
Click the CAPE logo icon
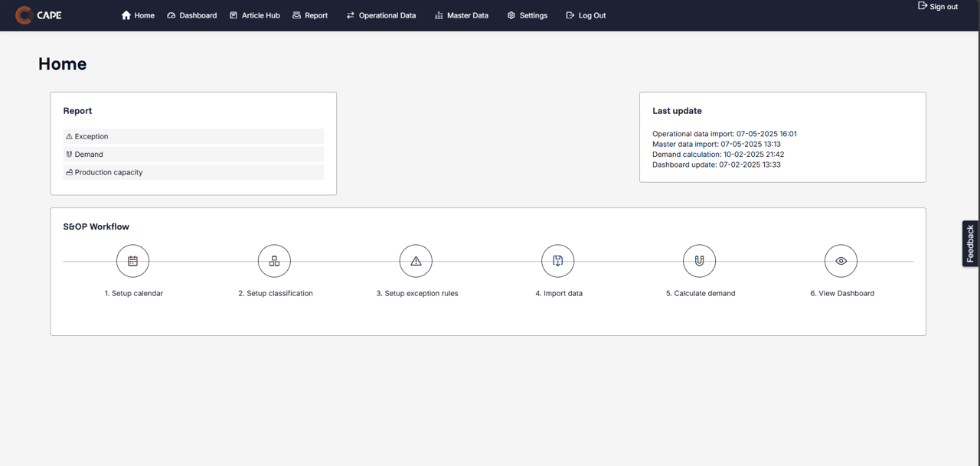[24, 15]
